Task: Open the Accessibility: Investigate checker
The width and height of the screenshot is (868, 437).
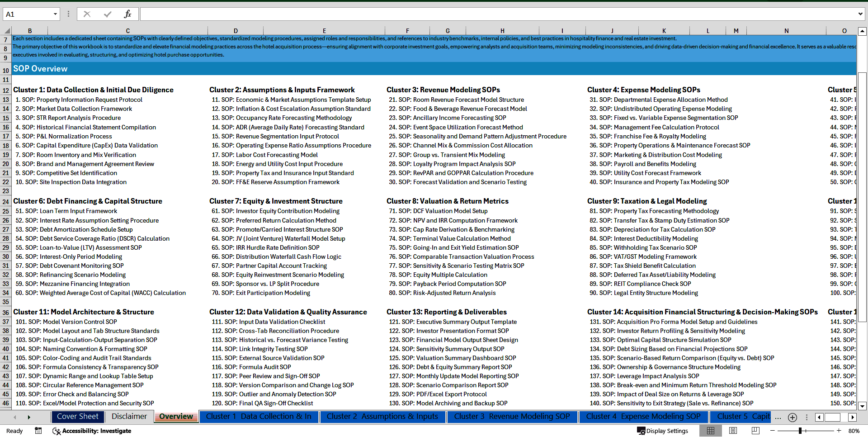Action: [92, 431]
